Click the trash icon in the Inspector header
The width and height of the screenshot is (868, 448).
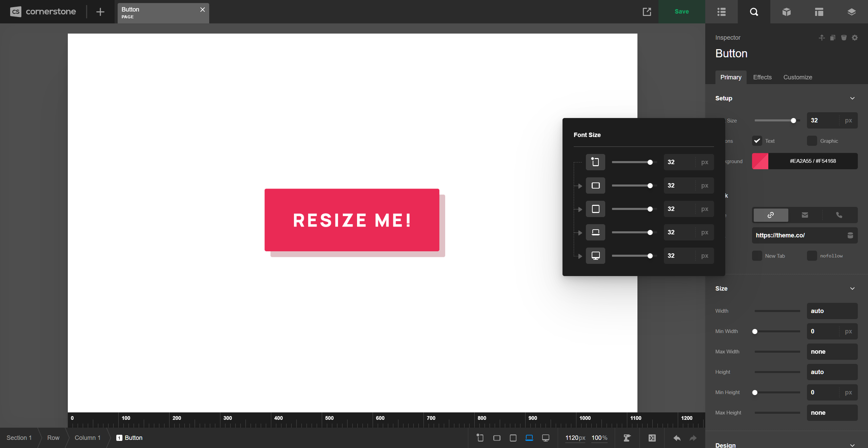tap(844, 38)
